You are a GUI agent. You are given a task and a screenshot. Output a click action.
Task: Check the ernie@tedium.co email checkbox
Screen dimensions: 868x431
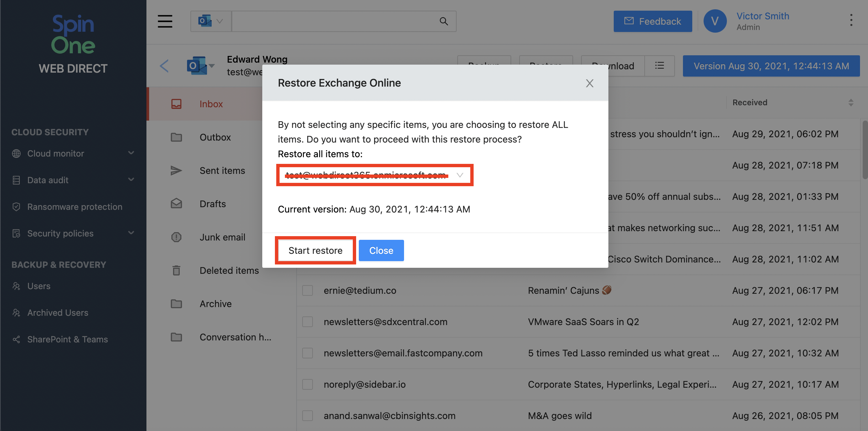307,290
